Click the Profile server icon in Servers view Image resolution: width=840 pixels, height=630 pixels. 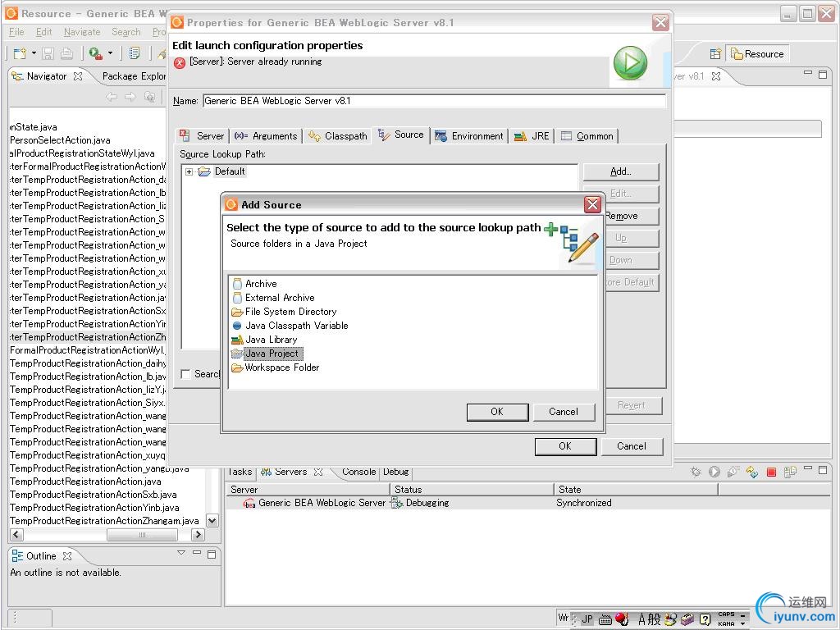733,472
